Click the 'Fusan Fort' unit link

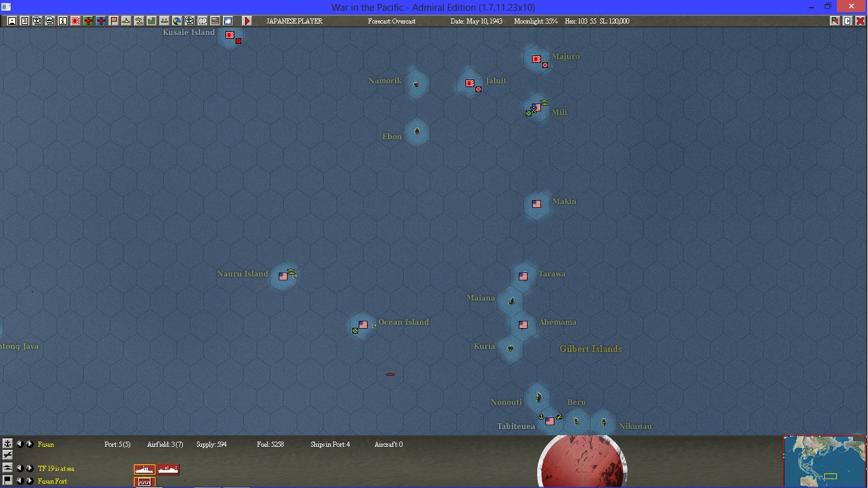pyautogui.click(x=53, y=481)
